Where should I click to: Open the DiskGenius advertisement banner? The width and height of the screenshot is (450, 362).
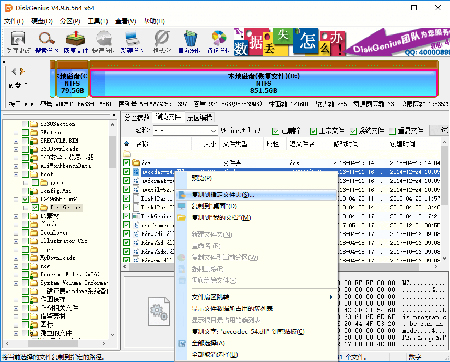[x=342, y=42]
